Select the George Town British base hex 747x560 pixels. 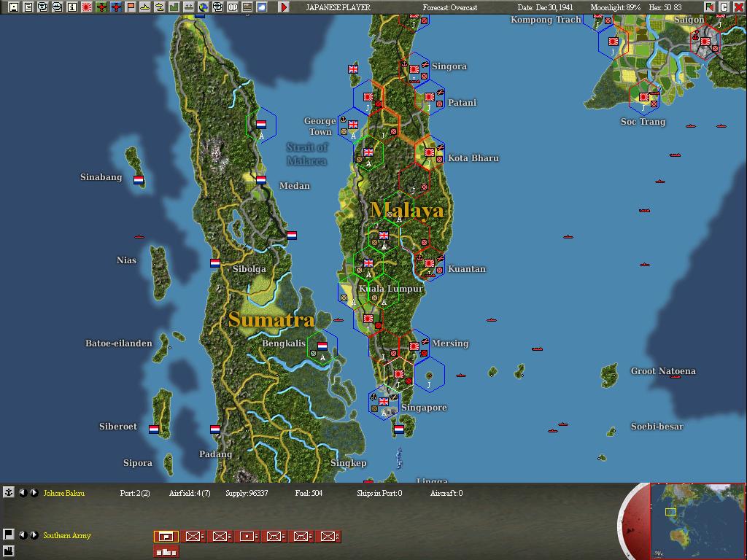[353, 125]
